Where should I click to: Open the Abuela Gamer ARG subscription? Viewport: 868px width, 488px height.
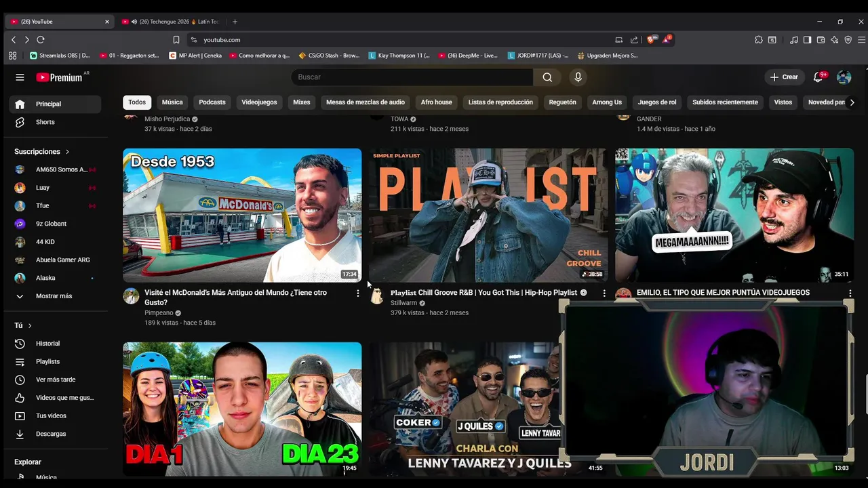click(54, 260)
